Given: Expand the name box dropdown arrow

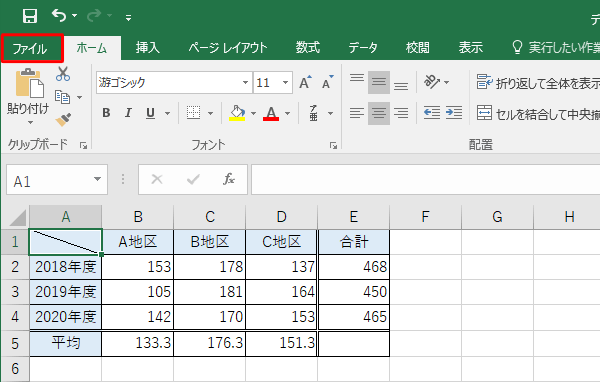Looking at the screenshot, I should [98, 179].
